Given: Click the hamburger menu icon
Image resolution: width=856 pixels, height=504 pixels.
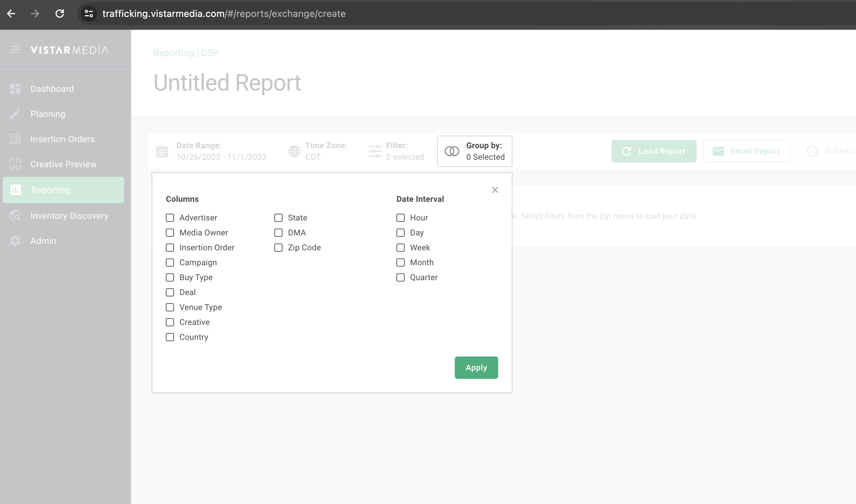Looking at the screenshot, I should (x=15, y=50).
